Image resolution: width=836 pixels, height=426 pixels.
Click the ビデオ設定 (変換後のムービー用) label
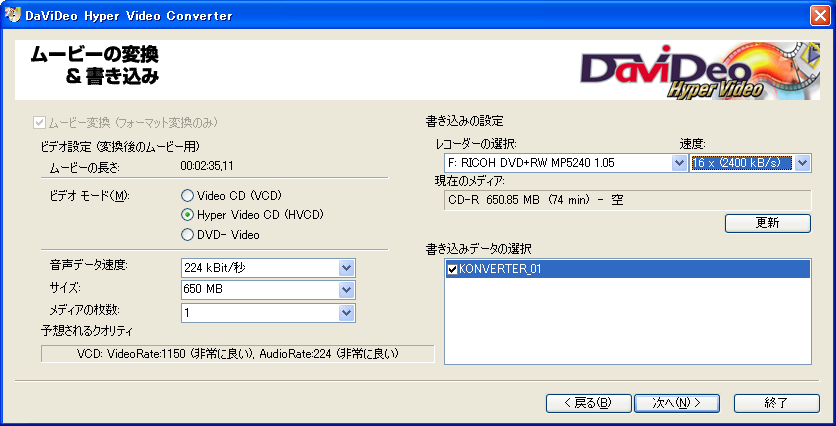pos(120,145)
